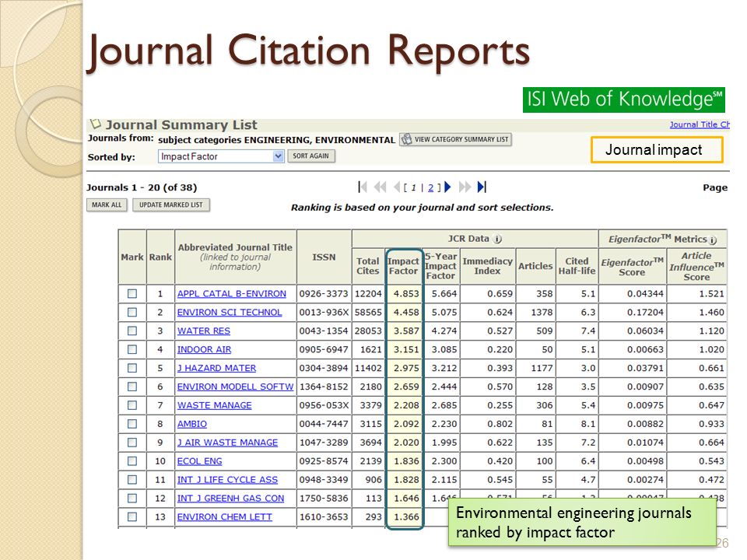The image size is (747, 560).
Task: Open JCR Data info icon
Action: tap(497, 239)
